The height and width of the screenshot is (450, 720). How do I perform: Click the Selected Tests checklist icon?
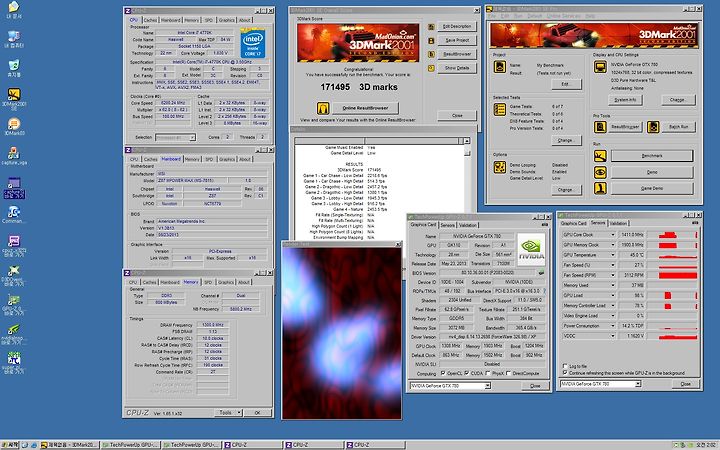[500, 109]
